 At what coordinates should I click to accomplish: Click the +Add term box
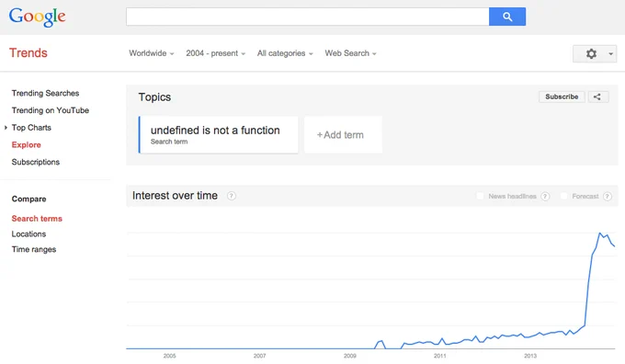pos(343,135)
